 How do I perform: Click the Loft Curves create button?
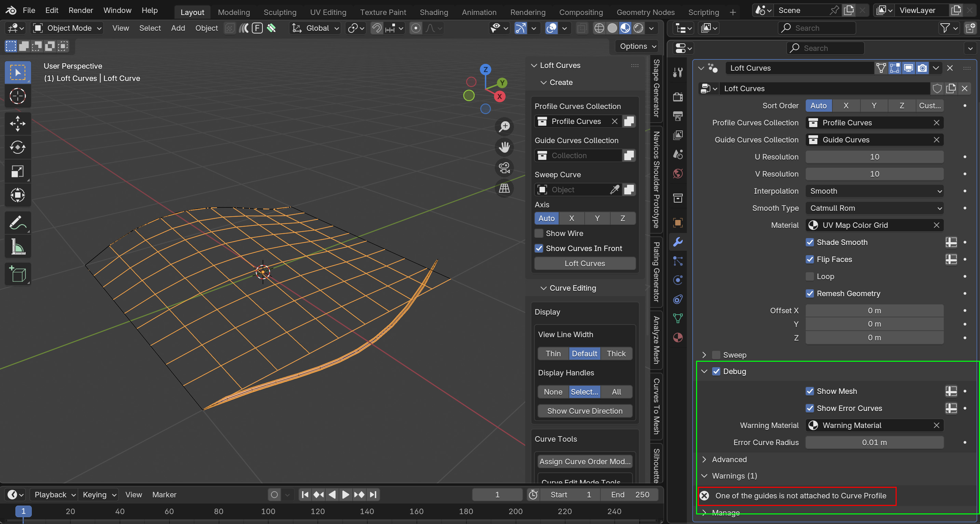584,263
